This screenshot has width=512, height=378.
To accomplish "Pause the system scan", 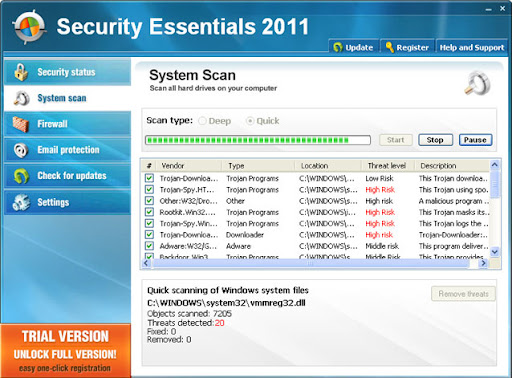I will tap(475, 140).
